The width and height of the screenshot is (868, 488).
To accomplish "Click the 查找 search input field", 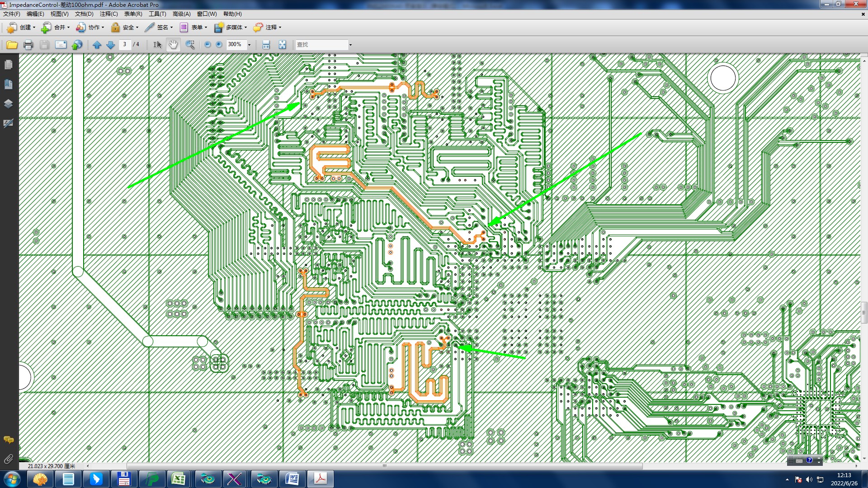I will 321,45.
